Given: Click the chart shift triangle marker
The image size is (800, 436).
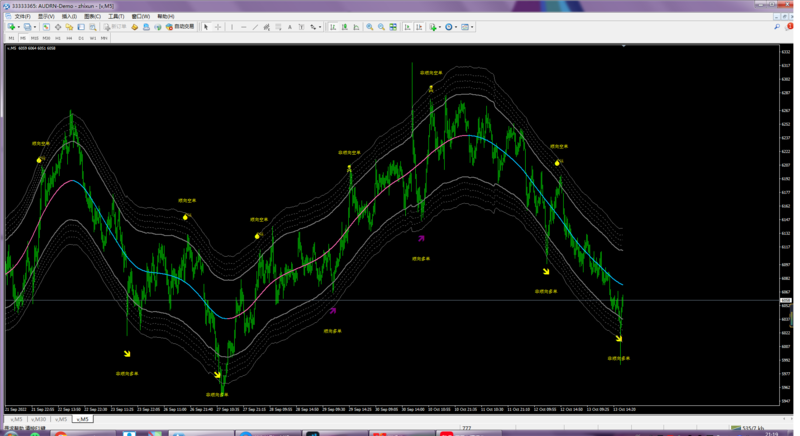Looking at the screenshot, I should pyautogui.click(x=623, y=46).
